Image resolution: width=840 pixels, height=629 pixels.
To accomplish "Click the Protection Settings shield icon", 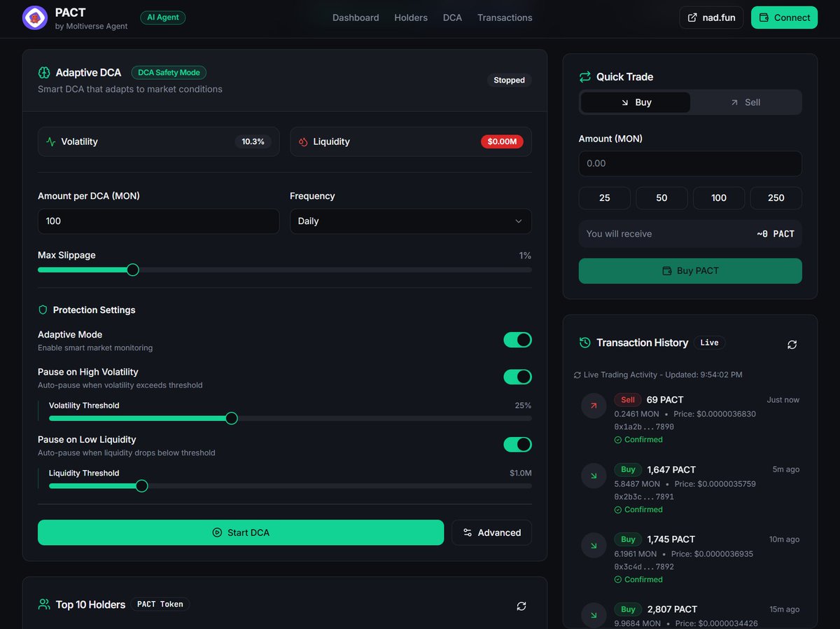I will point(43,310).
